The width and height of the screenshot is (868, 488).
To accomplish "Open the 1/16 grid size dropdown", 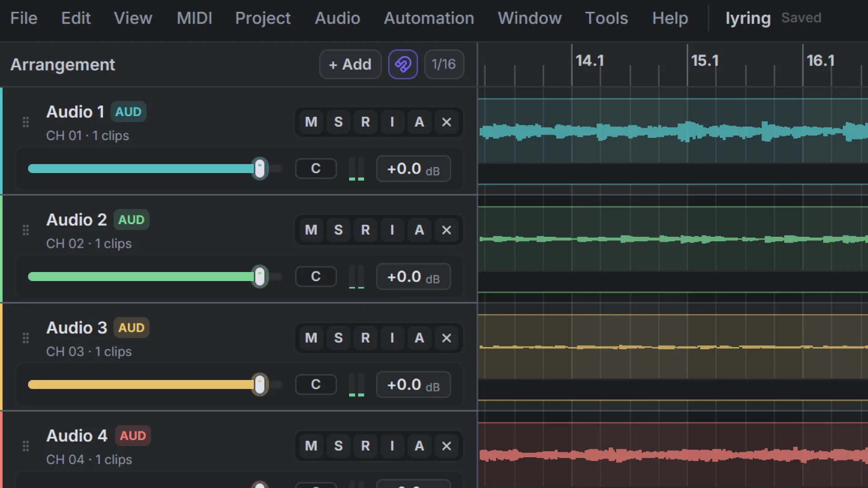I will (444, 65).
